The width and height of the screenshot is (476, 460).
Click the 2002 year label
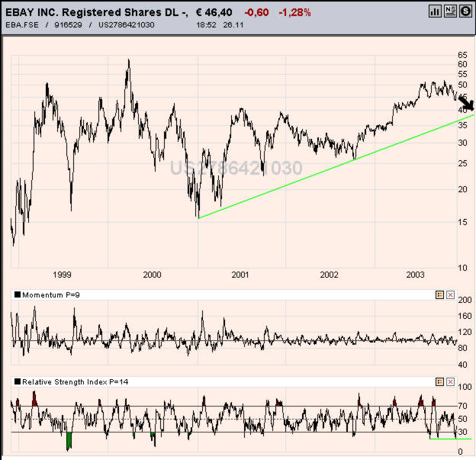(x=329, y=275)
